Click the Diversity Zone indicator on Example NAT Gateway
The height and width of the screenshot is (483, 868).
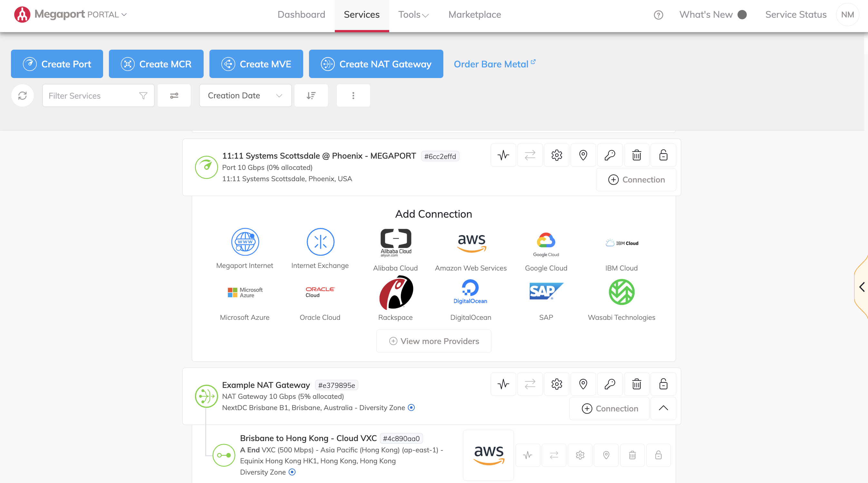coord(411,408)
